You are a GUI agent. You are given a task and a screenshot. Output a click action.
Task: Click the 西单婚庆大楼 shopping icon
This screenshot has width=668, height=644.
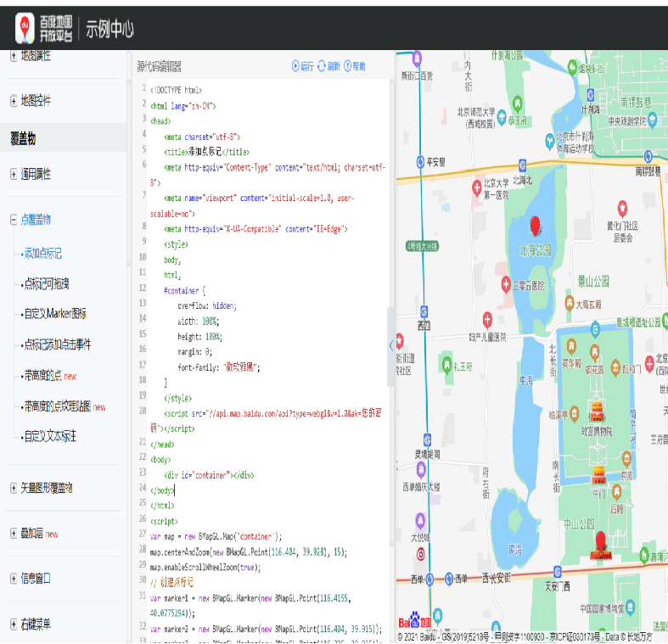coord(421,469)
